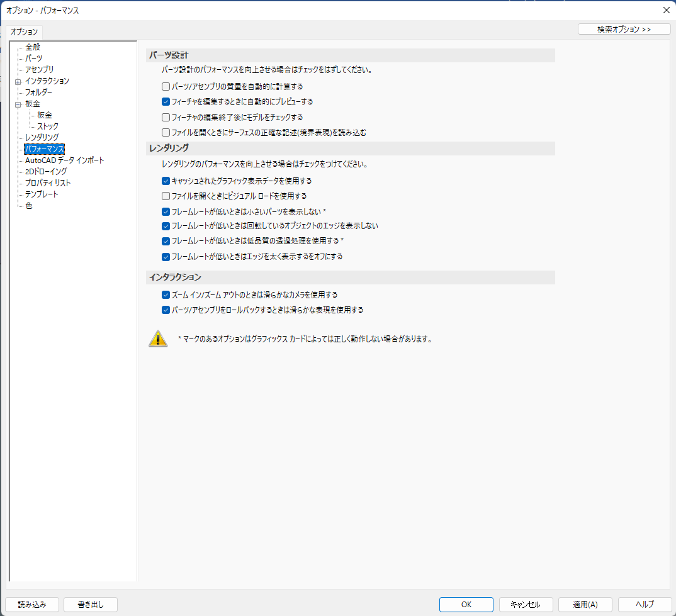Close the options dialog window
The image size is (676, 616).
point(667,10)
